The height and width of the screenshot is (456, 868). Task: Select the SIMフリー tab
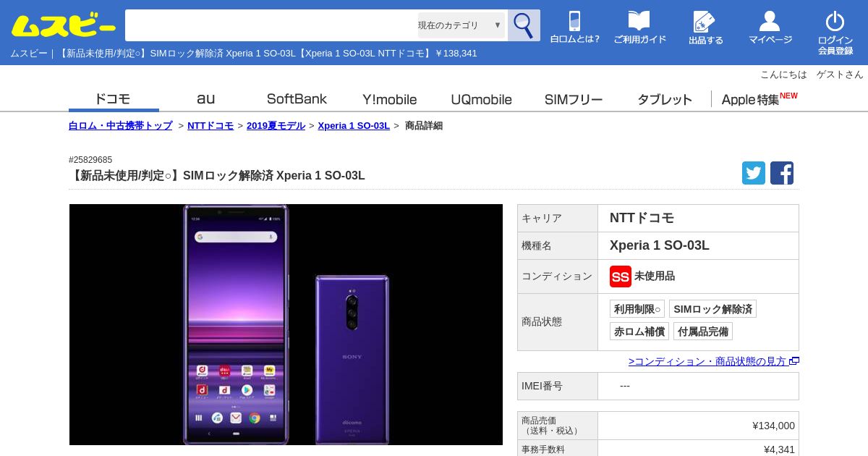tap(574, 99)
